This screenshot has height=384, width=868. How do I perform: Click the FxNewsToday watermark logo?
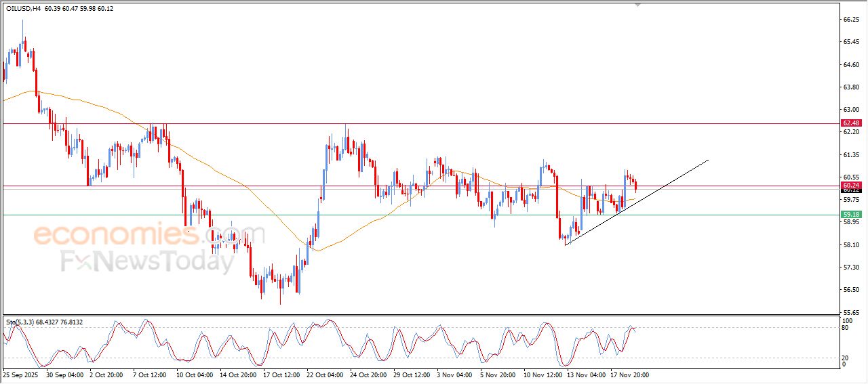click(x=148, y=261)
